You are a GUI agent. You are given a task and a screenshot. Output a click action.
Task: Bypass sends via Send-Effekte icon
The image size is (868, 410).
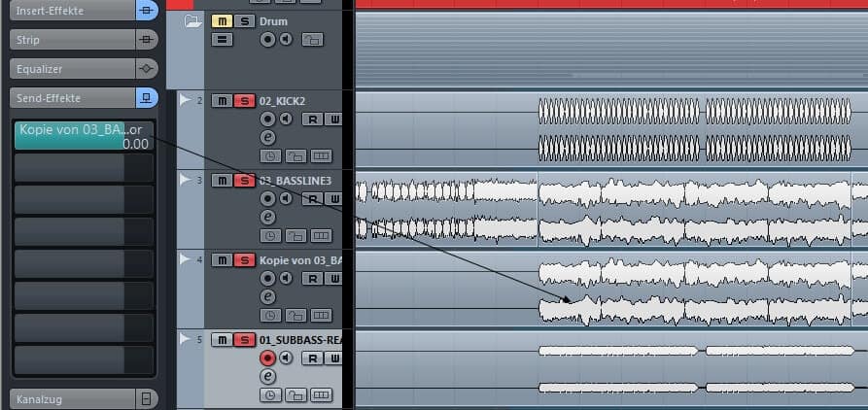coord(146,98)
